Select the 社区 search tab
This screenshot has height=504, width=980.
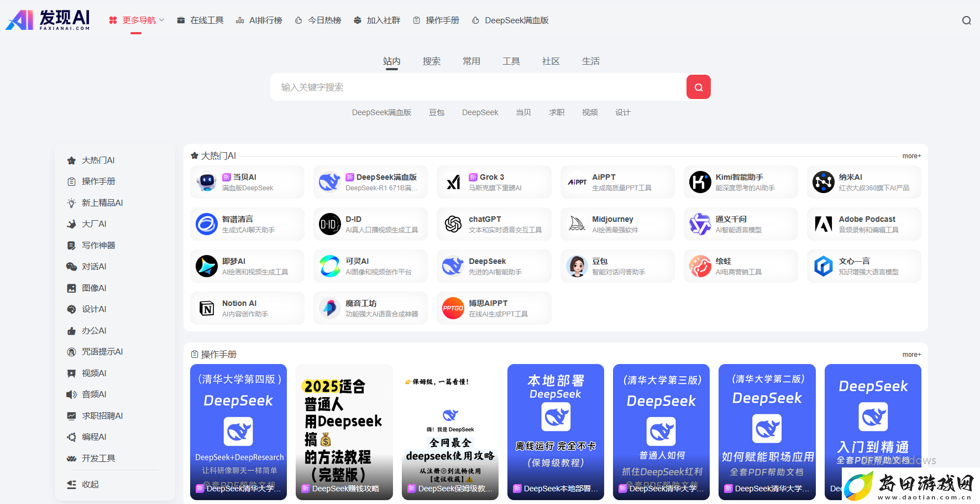tap(551, 61)
